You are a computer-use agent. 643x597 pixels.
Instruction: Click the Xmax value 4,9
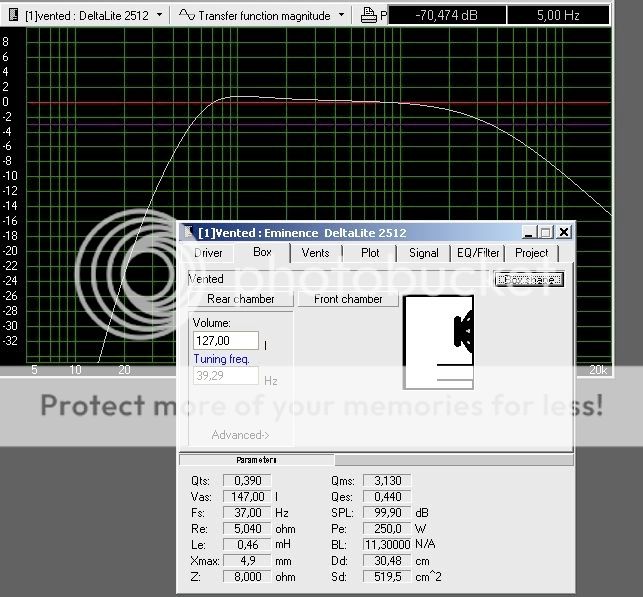(247, 561)
